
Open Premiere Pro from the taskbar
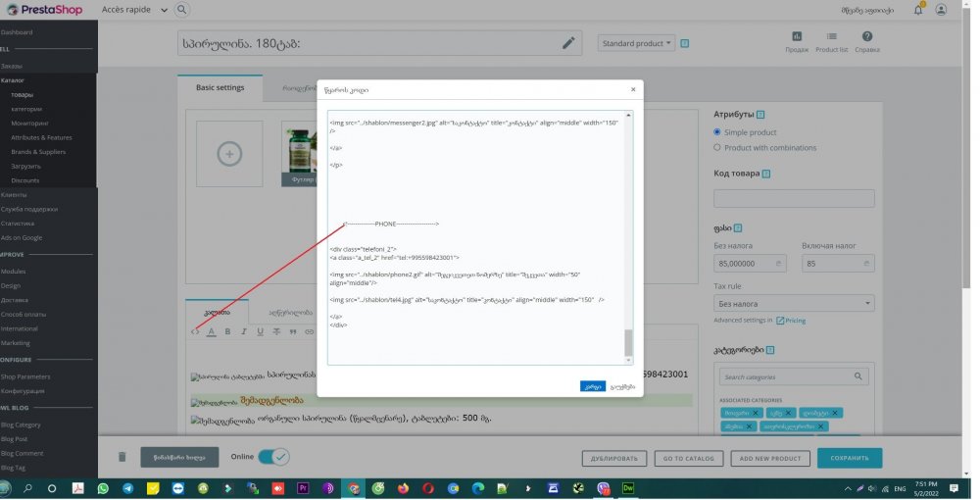303,489
